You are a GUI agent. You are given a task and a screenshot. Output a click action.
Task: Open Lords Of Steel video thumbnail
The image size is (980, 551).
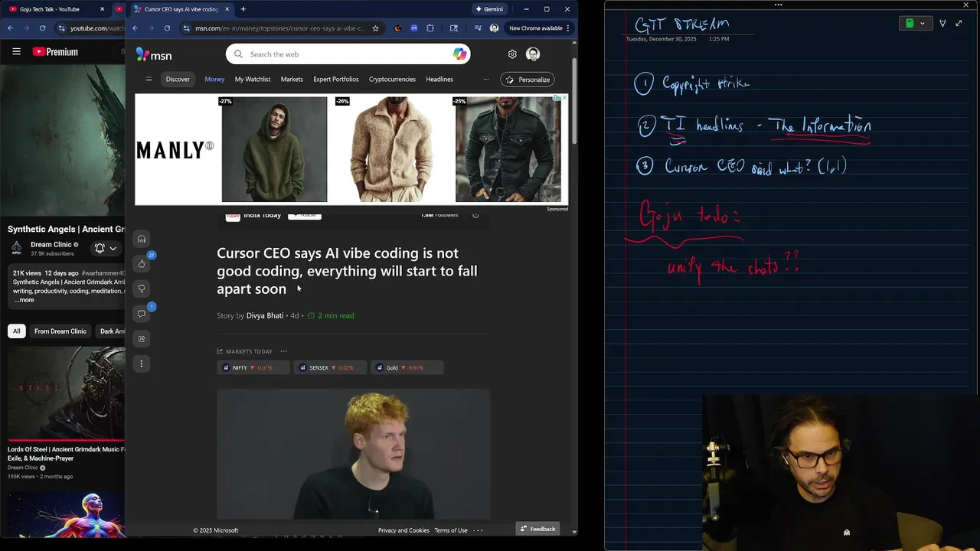pyautogui.click(x=66, y=393)
